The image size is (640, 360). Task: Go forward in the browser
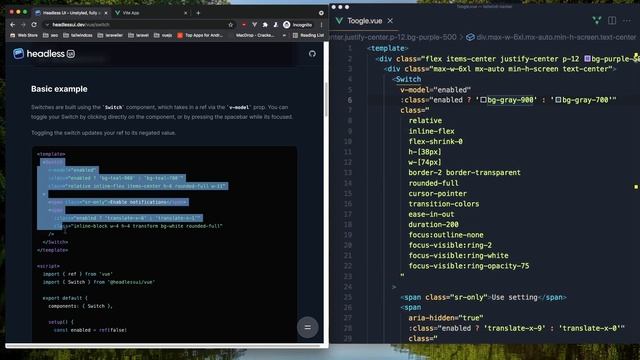pyautogui.click(x=23, y=25)
